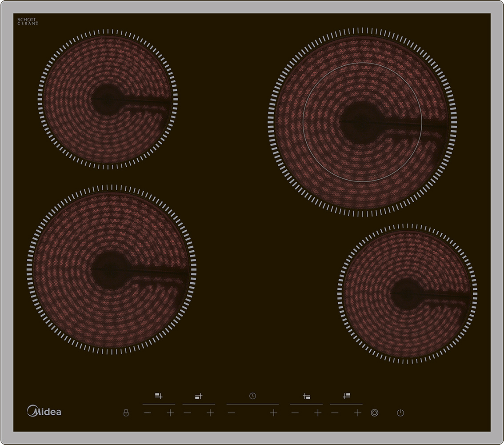The width and height of the screenshot is (504, 445).
Task: Decrease rear-right zone power with minus
Action: [335, 413]
